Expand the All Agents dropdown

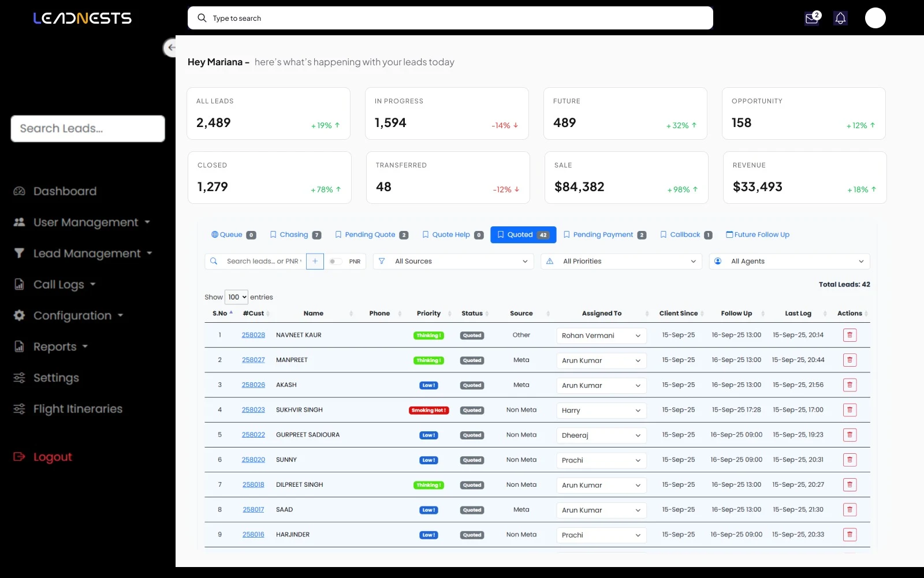pyautogui.click(x=789, y=262)
